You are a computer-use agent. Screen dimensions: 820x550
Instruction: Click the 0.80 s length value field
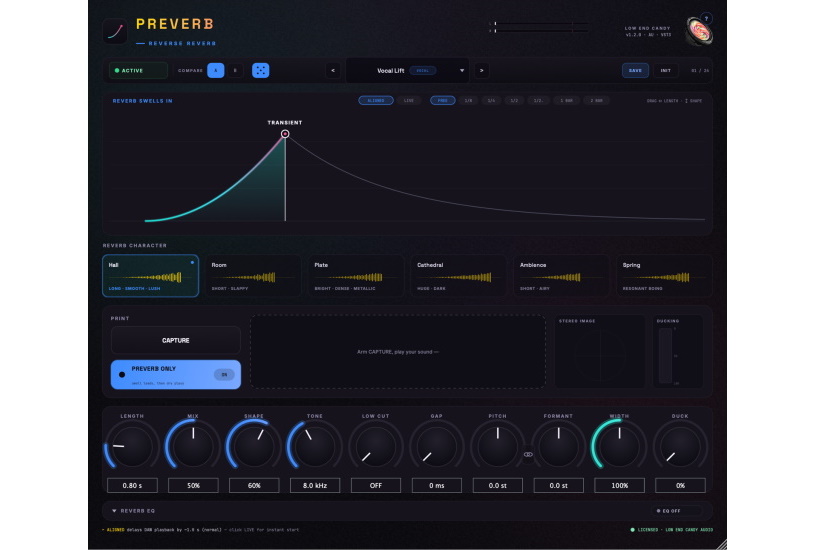click(132, 485)
